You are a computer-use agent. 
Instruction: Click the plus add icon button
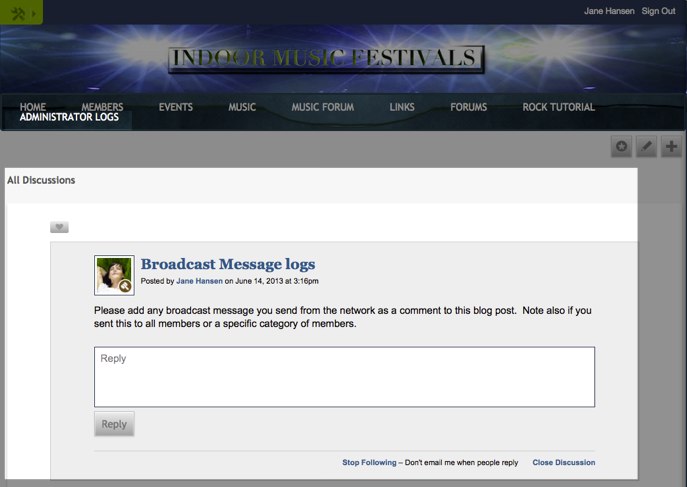tap(671, 146)
